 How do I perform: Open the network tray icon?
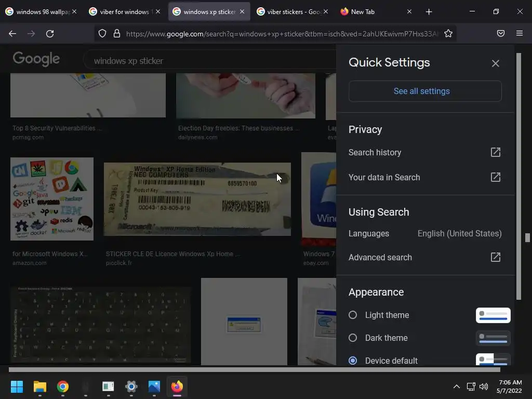471,386
